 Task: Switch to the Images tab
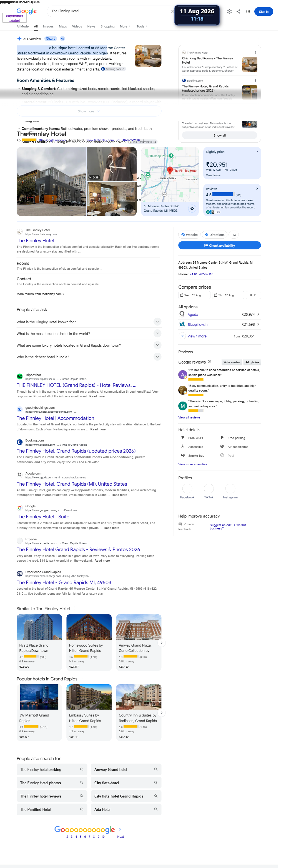tap(48, 26)
